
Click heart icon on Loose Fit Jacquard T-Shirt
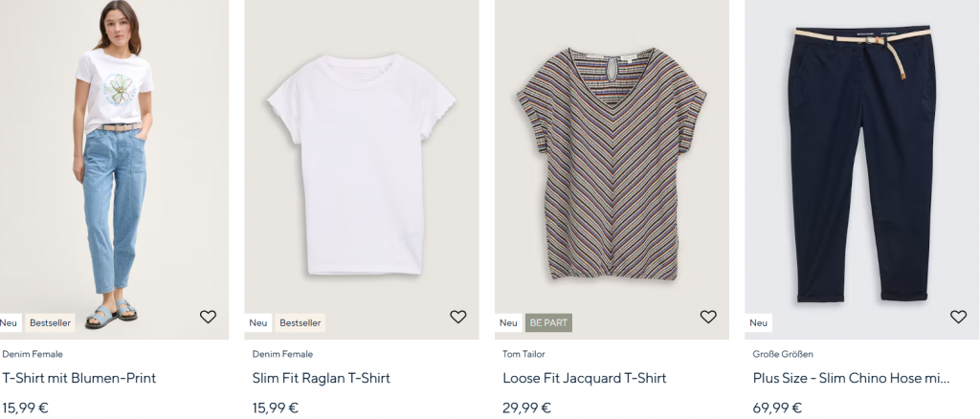(708, 317)
